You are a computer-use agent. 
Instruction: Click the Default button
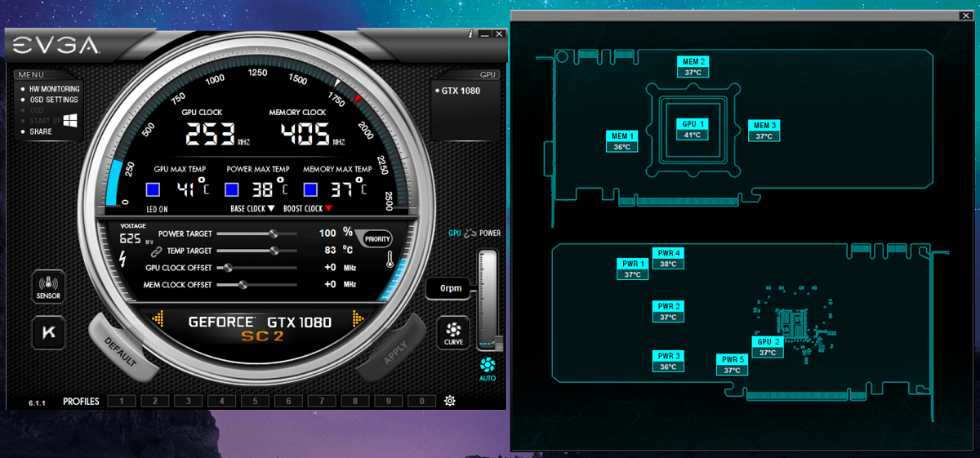[121, 351]
